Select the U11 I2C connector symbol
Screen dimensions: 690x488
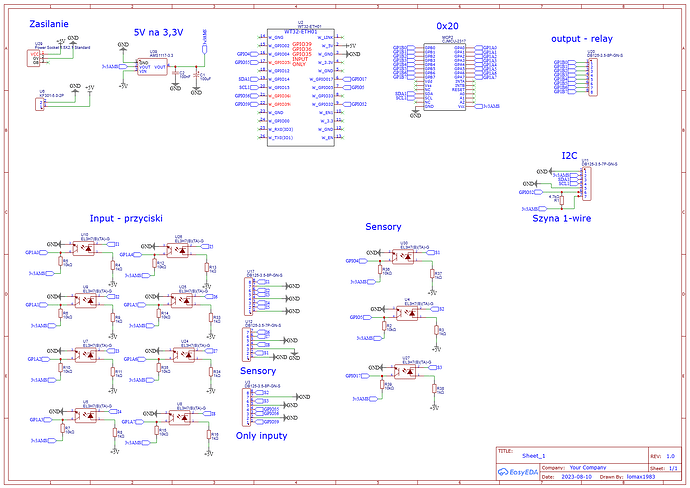pos(586,183)
